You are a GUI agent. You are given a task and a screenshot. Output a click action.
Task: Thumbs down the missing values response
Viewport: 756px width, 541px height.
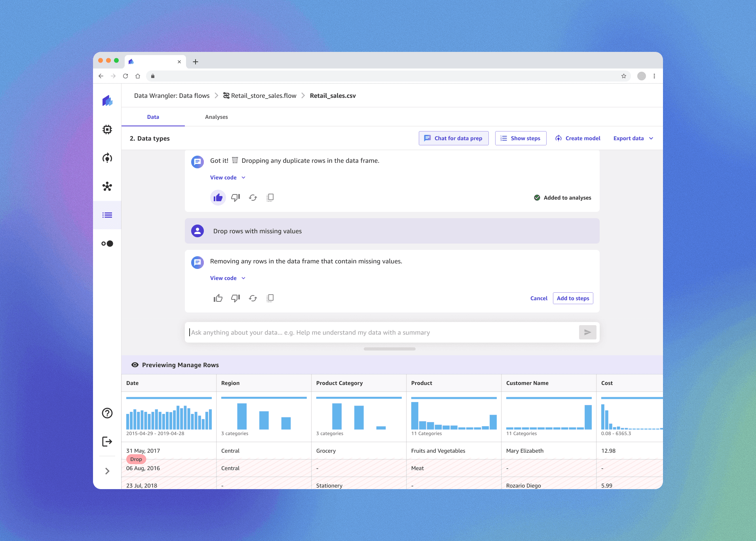236,298
